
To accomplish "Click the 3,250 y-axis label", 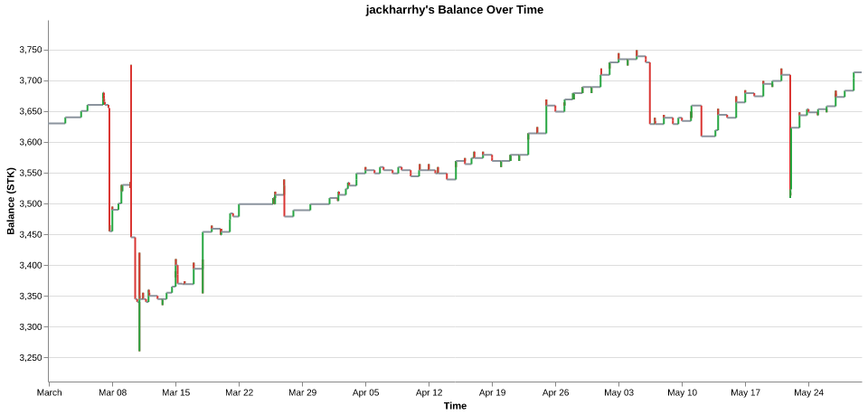I will (x=31, y=358).
